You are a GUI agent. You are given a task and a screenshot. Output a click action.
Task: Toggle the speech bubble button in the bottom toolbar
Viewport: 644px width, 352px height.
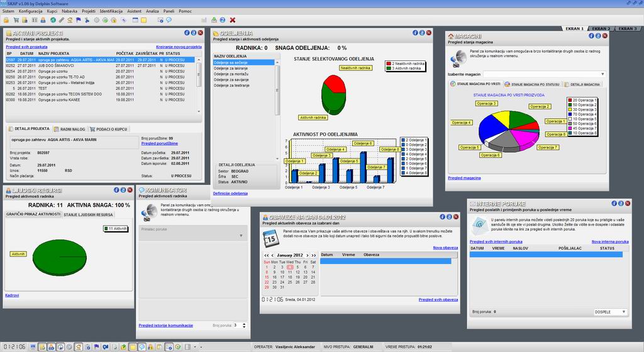pyautogui.click(x=142, y=347)
